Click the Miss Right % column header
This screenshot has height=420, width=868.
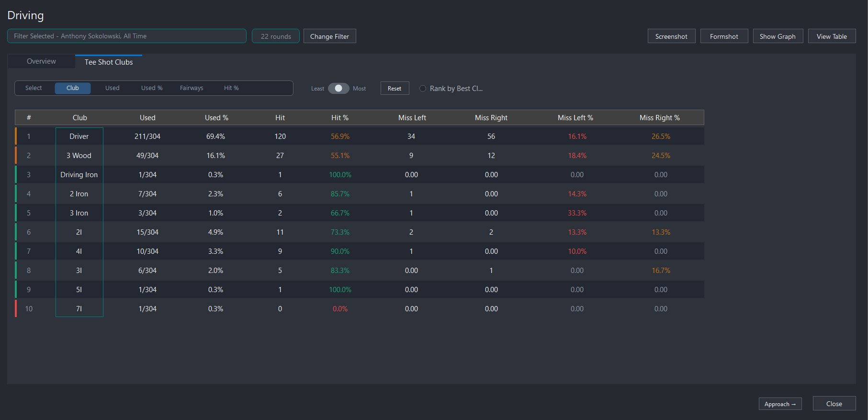click(x=660, y=118)
